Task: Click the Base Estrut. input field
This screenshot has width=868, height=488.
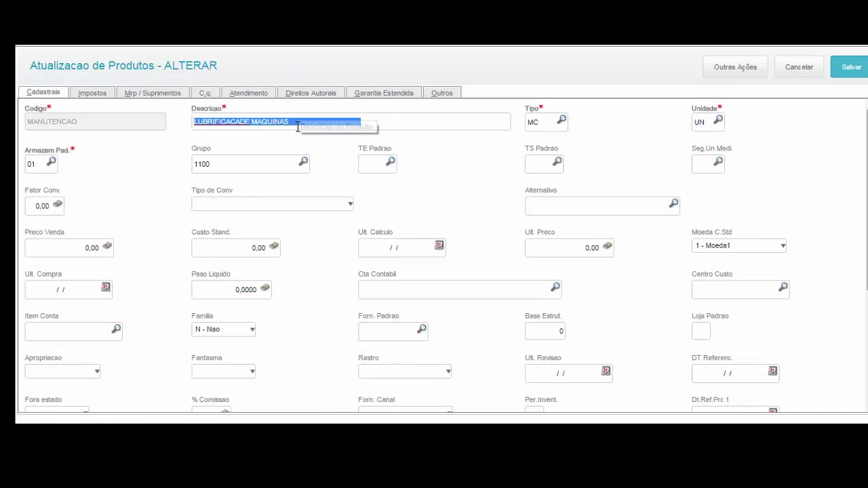Action: pos(545,331)
